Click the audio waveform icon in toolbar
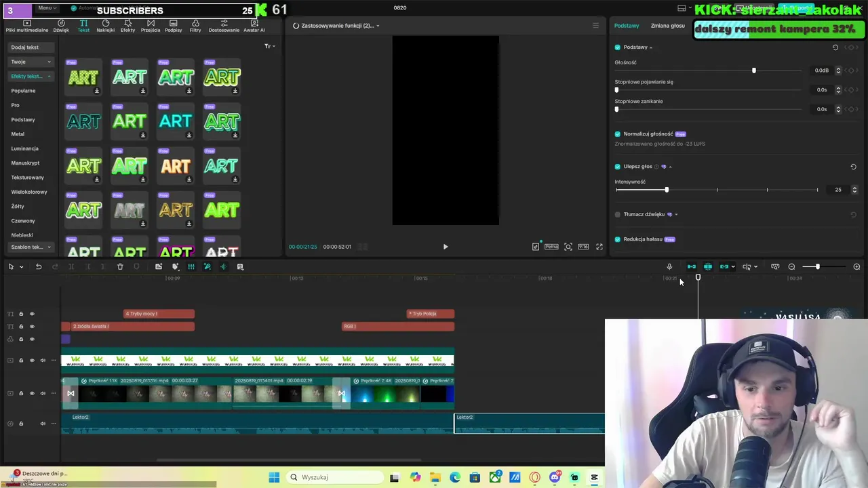Image resolution: width=868 pixels, height=488 pixels. coord(223,266)
